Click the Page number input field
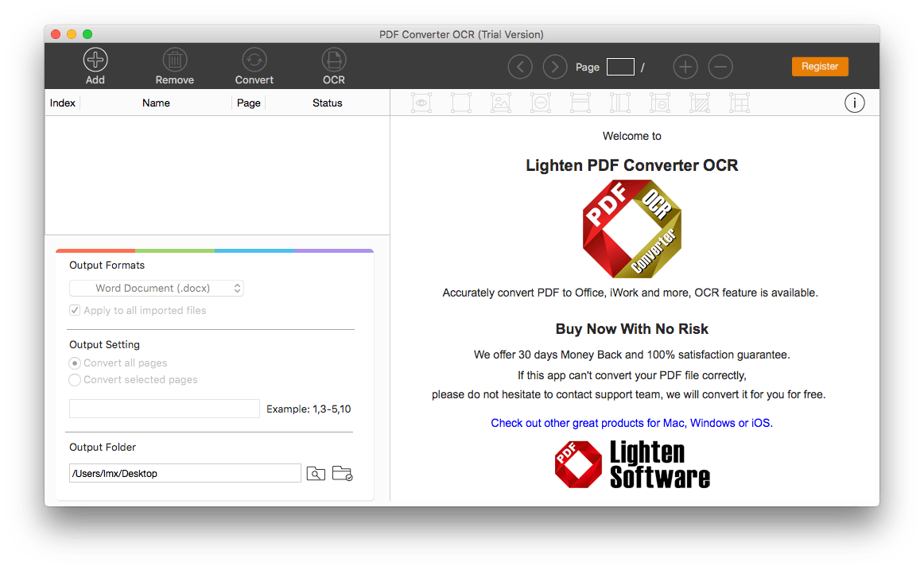 point(619,67)
